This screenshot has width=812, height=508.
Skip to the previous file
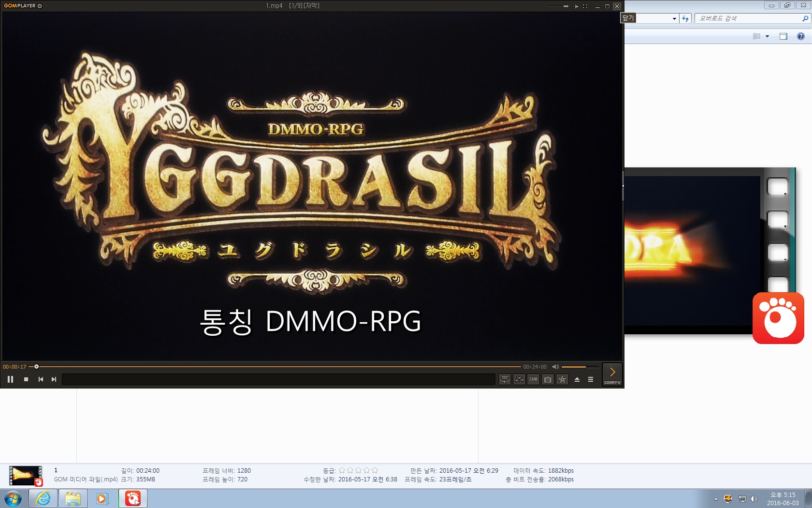pos(41,379)
